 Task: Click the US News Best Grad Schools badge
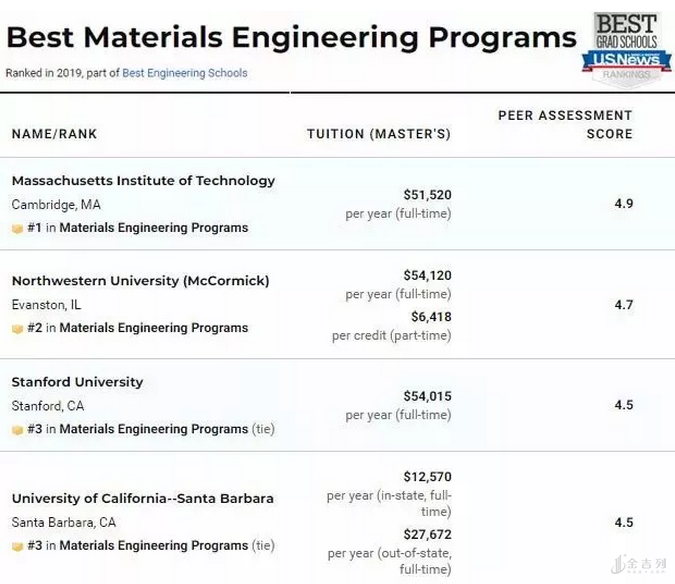626,46
